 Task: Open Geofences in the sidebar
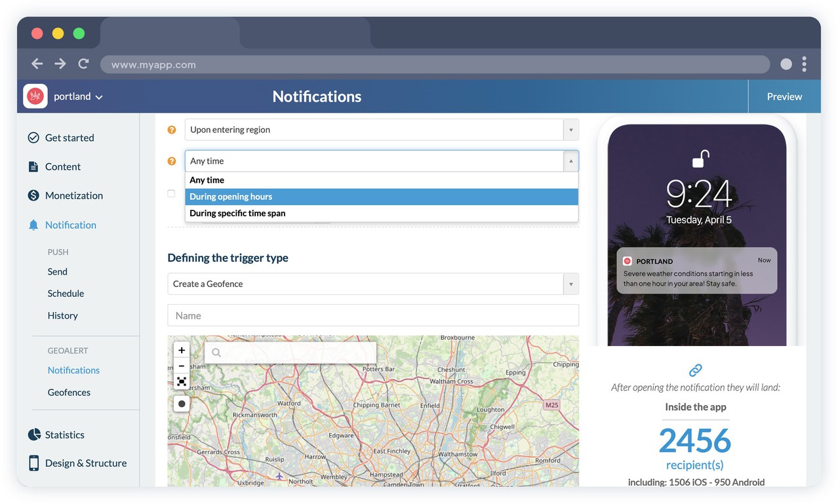69,393
